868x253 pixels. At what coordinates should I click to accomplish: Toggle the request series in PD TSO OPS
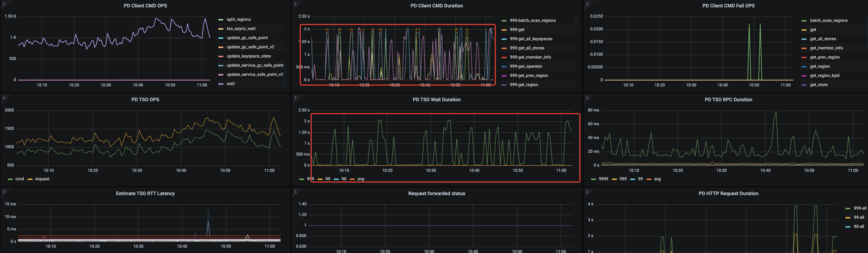point(42,179)
